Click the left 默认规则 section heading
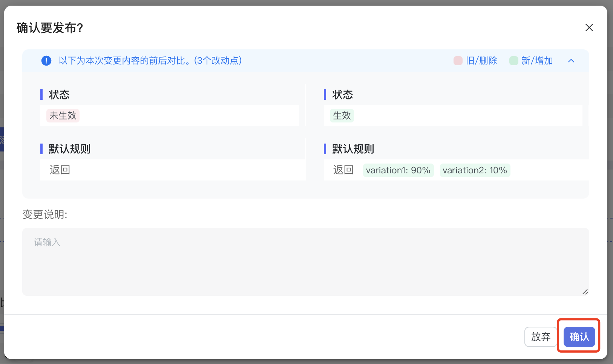Viewport: 613px width, 364px height. [70, 149]
